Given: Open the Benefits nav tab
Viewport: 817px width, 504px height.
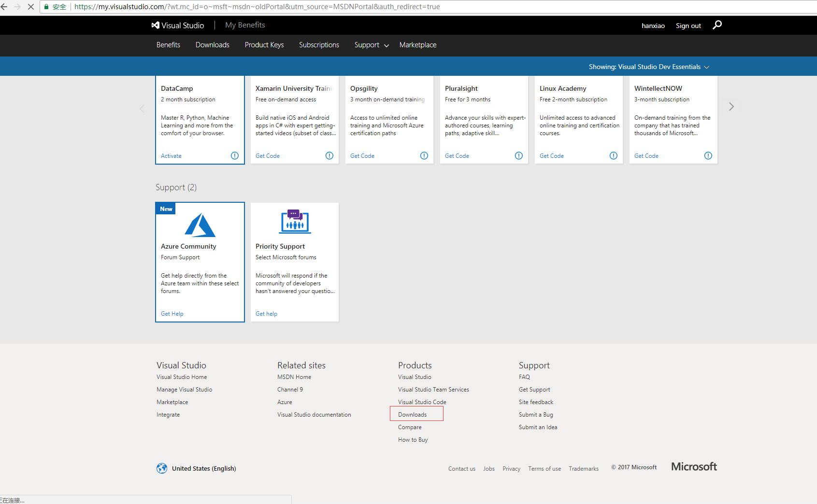Looking at the screenshot, I should click(x=168, y=45).
